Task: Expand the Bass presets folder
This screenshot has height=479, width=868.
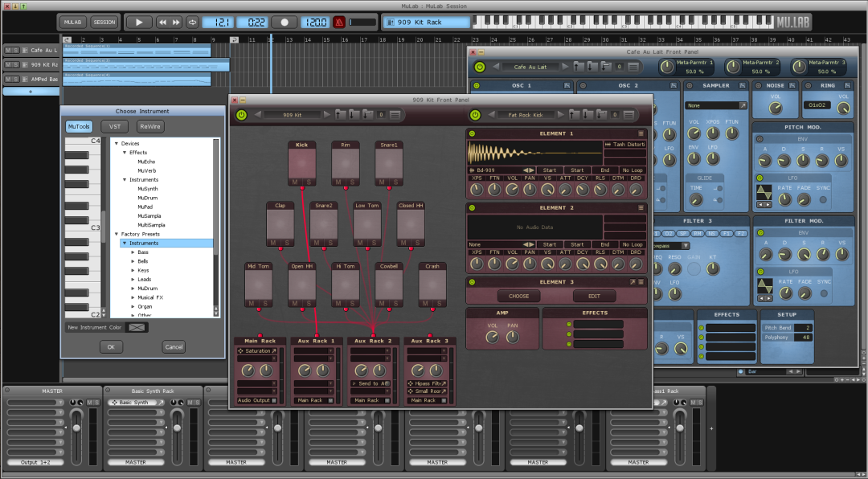Action: tap(133, 252)
